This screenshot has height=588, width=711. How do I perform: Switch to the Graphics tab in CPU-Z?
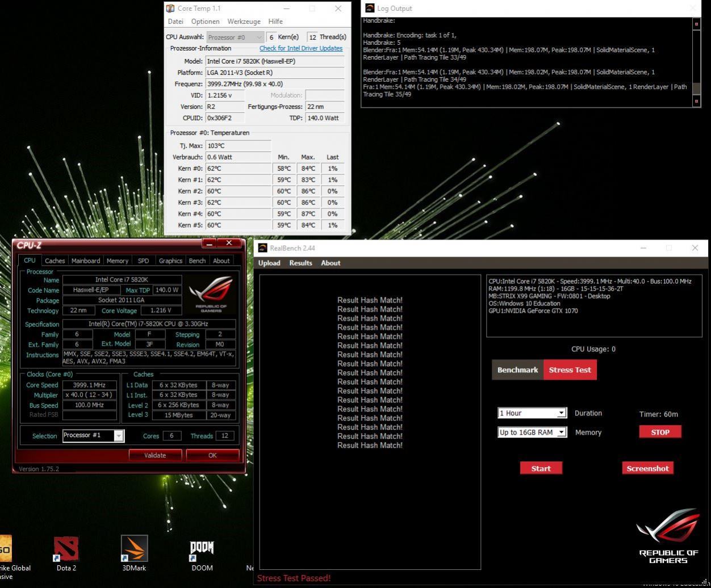(x=170, y=261)
